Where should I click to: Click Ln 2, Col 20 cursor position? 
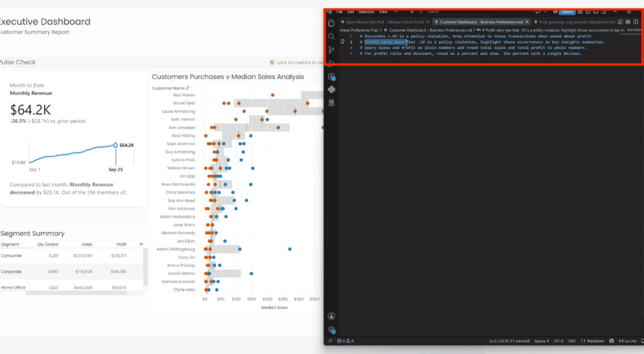(509, 340)
